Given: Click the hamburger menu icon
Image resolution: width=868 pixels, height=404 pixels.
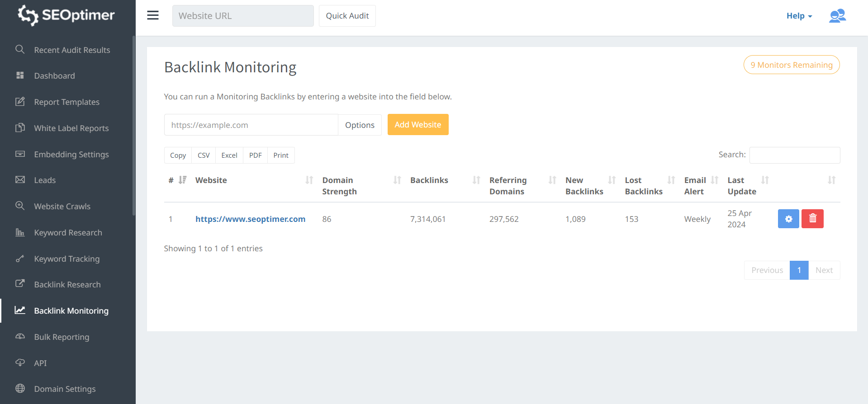Looking at the screenshot, I should click(153, 15).
